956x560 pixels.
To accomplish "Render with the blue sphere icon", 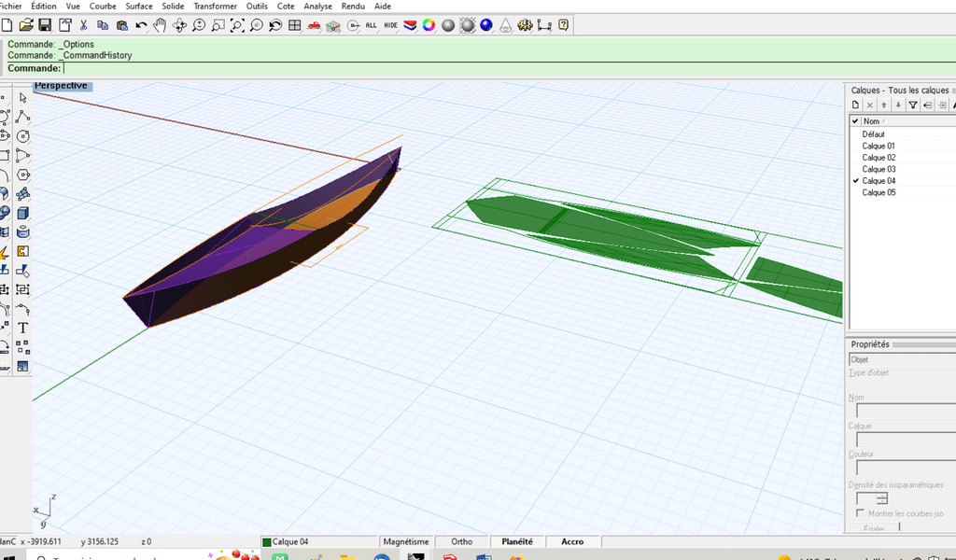I will [x=486, y=25].
